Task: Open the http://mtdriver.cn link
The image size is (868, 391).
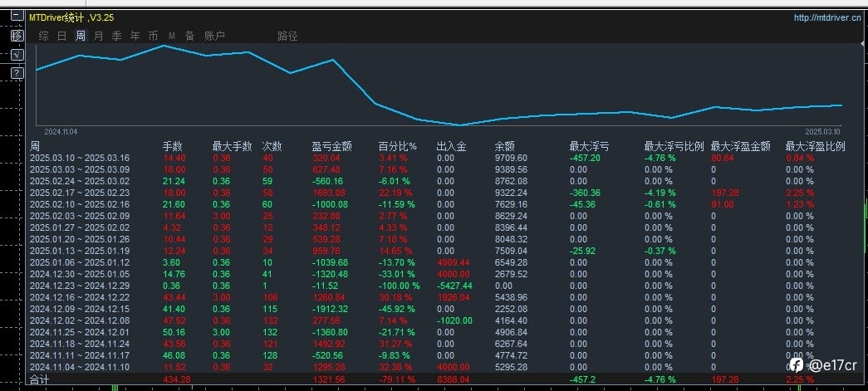Action: [827, 17]
